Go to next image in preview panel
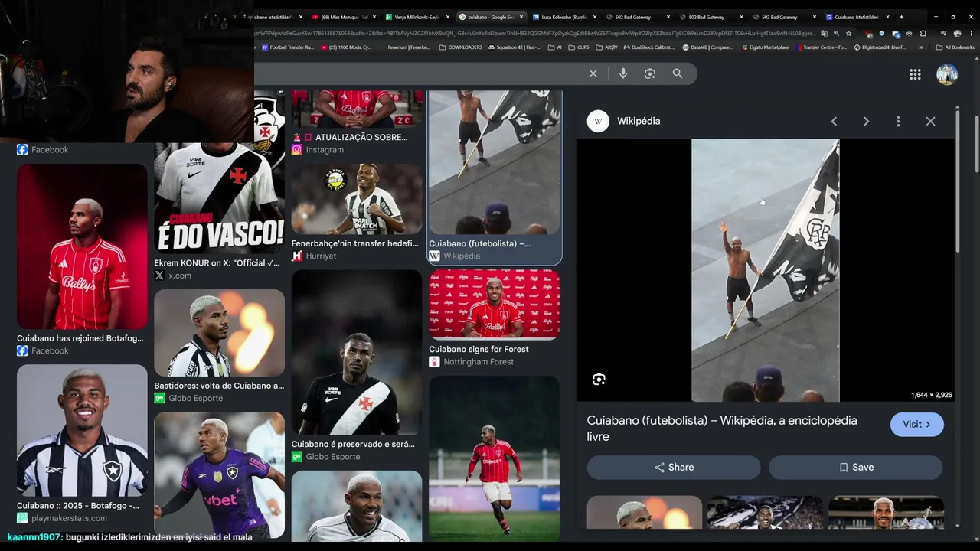The width and height of the screenshot is (980, 551). [x=866, y=121]
